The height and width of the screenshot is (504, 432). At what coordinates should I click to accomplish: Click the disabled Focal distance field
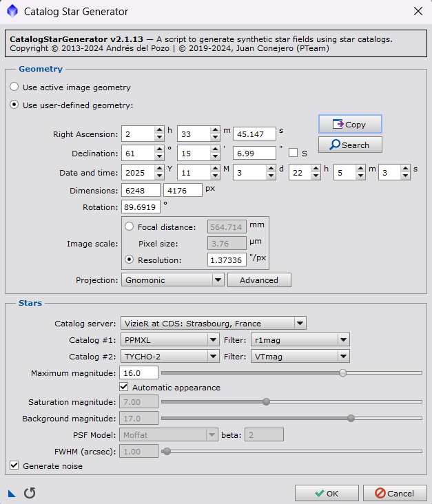click(227, 227)
